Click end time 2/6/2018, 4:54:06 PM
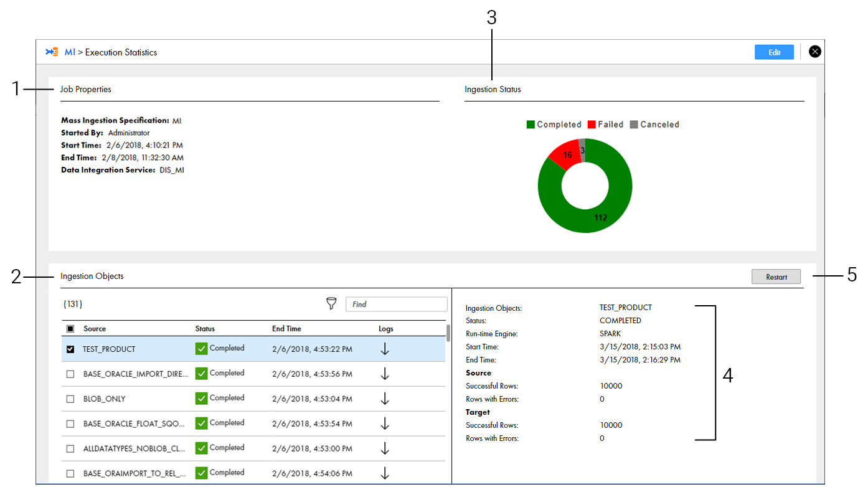The width and height of the screenshot is (868, 487). [312, 474]
